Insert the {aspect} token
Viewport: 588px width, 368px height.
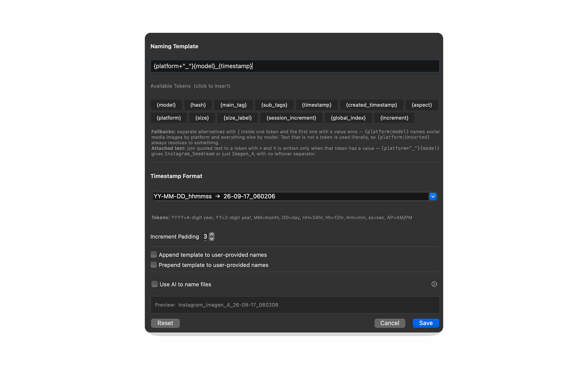pyautogui.click(x=422, y=105)
